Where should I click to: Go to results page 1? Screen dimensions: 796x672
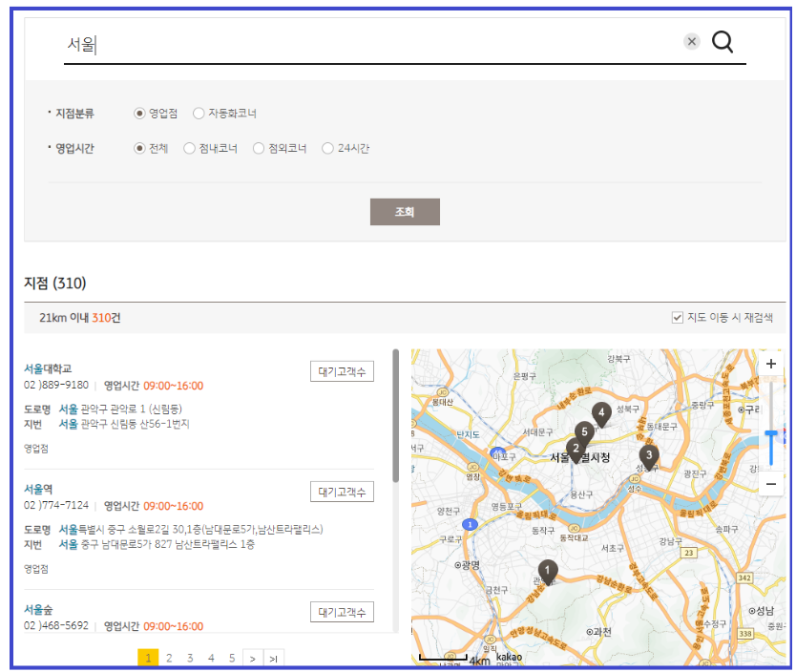[148, 658]
